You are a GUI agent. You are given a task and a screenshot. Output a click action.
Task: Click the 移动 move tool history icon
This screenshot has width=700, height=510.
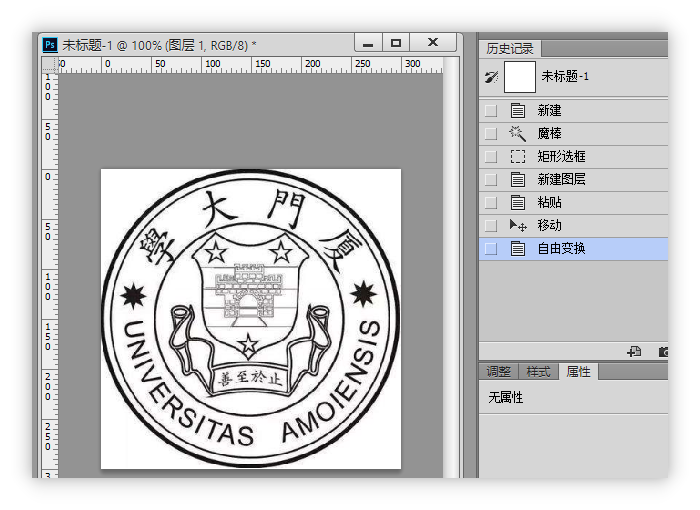coord(517,225)
